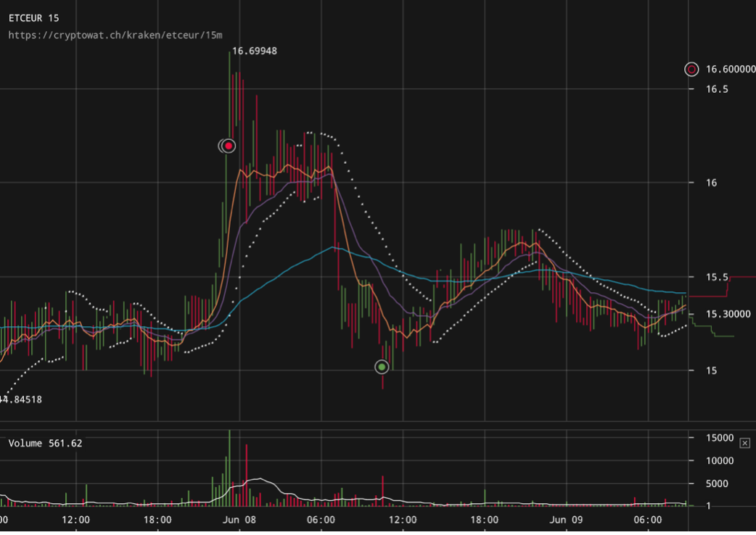
Task: Click the 10000 volume axis label
Action: (x=719, y=461)
